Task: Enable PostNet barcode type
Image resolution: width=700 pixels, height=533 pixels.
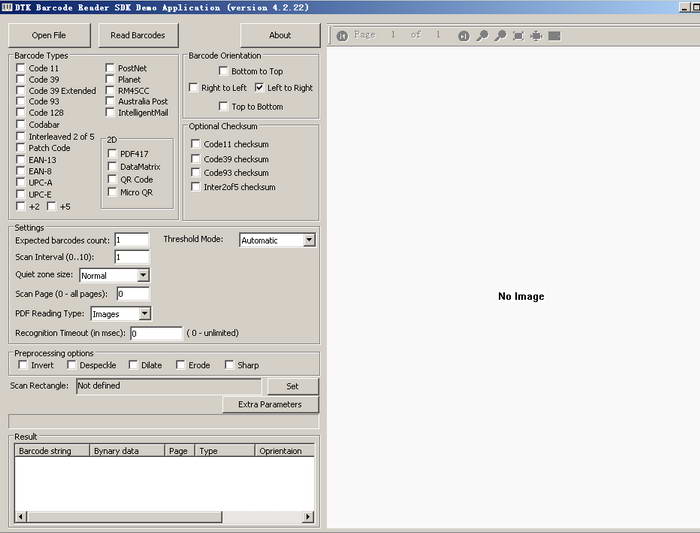Action: [x=110, y=68]
